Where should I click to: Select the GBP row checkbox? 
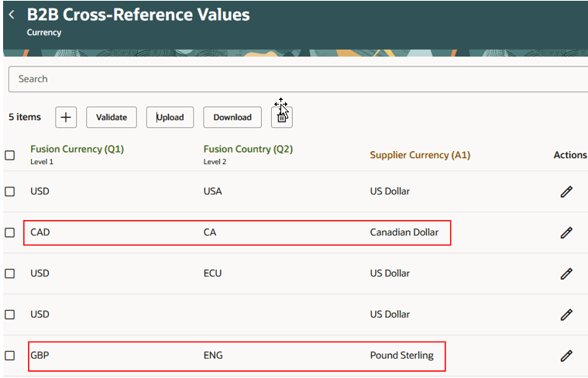point(10,356)
